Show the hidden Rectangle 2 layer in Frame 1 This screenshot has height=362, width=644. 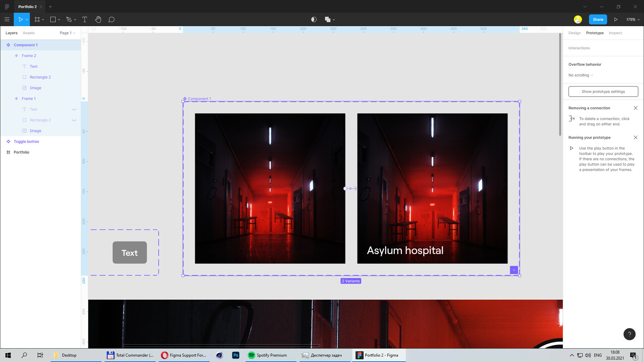[74, 120]
